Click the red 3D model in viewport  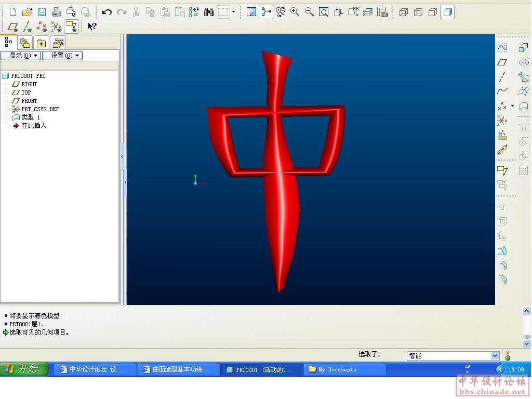pyautogui.click(x=280, y=204)
